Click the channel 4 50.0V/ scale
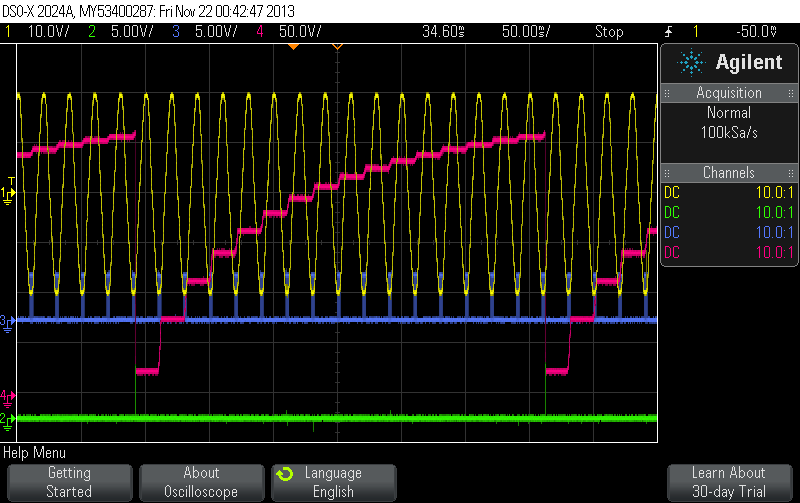The width and height of the screenshot is (800, 503). click(300, 32)
